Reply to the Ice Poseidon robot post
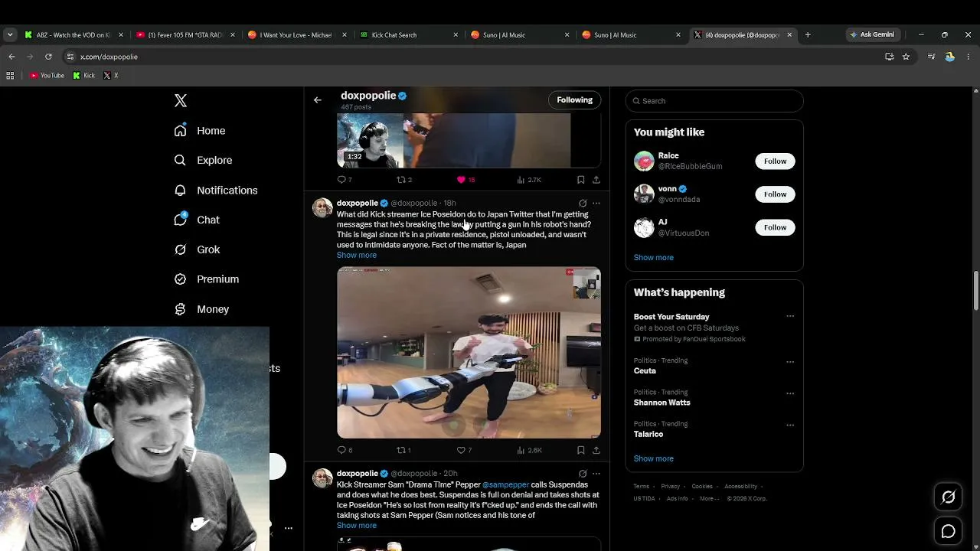This screenshot has height=551, width=980. pyautogui.click(x=345, y=450)
